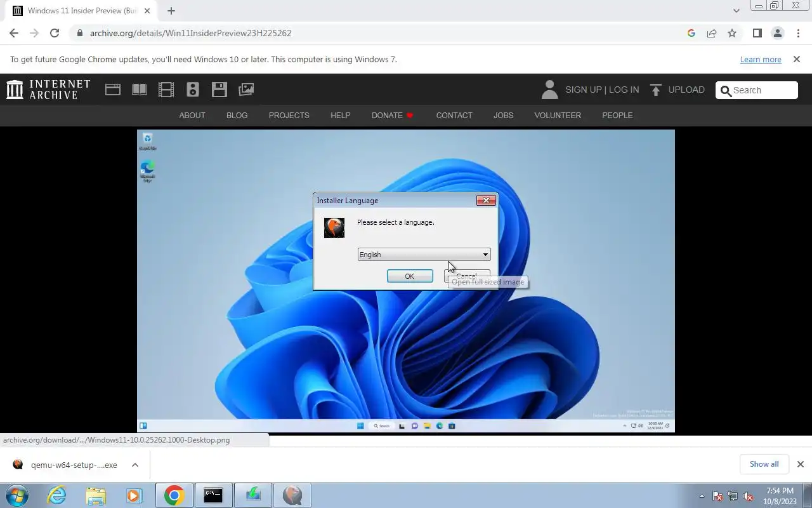
Task: Go back in Chrome
Action: pos(14,33)
